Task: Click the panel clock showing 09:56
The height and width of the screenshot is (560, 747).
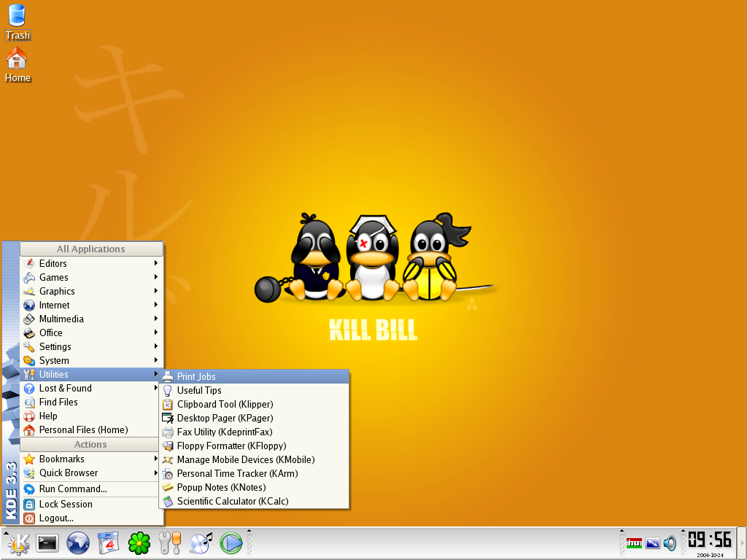Action: pos(710,540)
